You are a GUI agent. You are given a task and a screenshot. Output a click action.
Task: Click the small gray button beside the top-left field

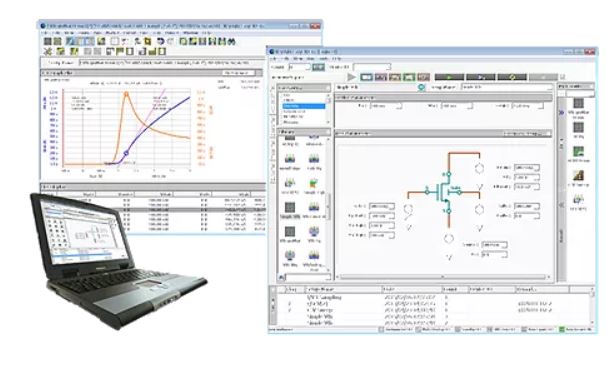318,67
